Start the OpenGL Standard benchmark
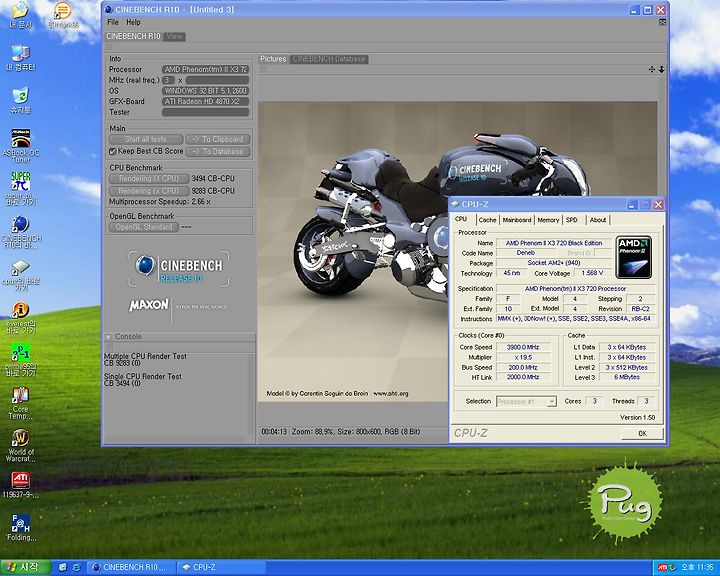This screenshot has height=576, width=720. point(144,227)
